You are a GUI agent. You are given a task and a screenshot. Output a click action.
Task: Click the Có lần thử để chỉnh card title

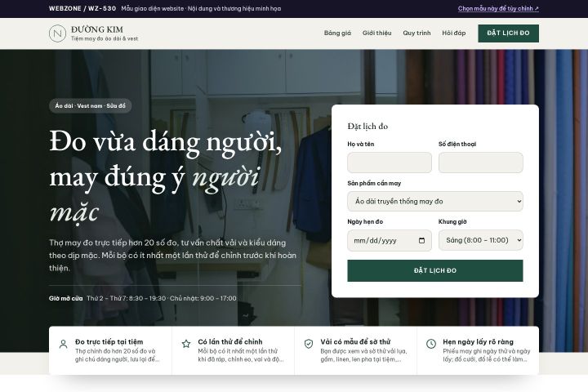pos(230,341)
